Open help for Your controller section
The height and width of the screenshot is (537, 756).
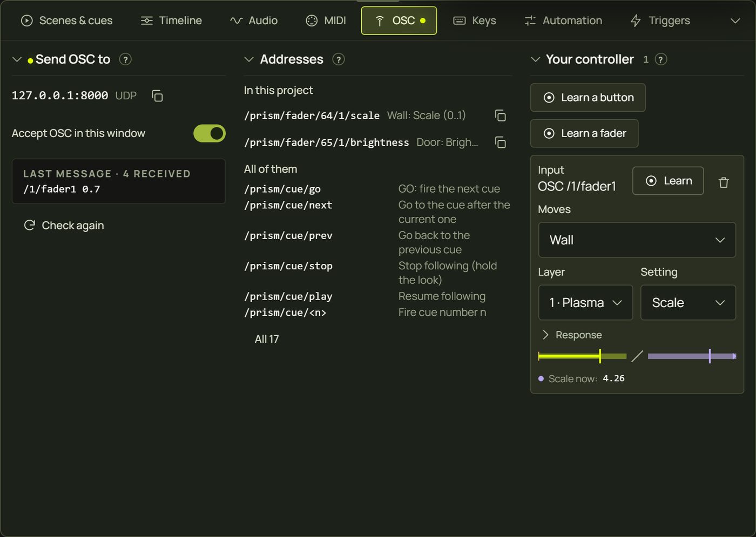pos(661,59)
